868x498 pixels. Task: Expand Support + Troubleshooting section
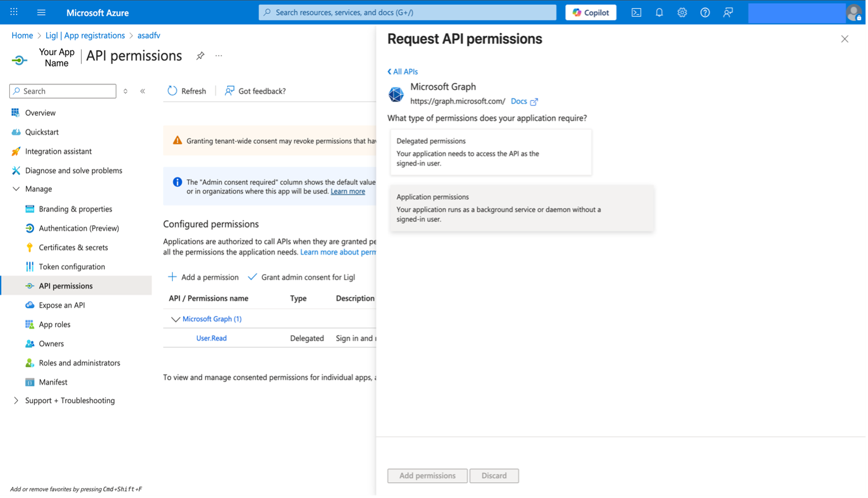[16, 401]
